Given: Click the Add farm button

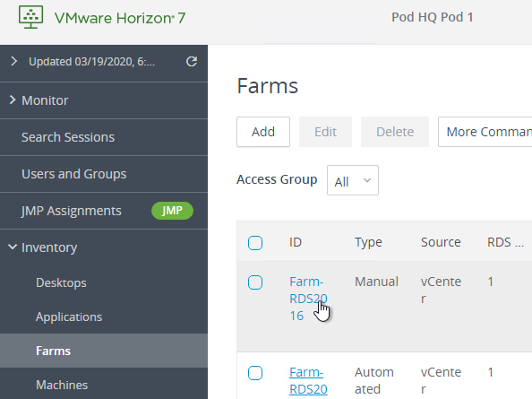Looking at the screenshot, I should [x=263, y=132].
